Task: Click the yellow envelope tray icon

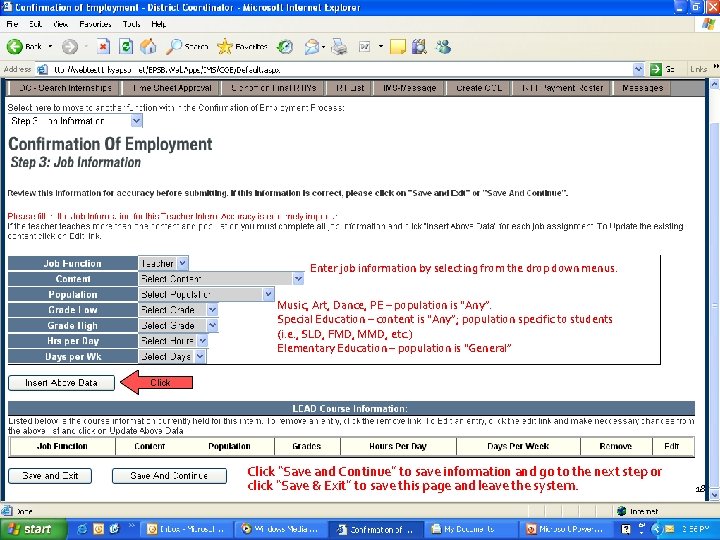Action: [669, 529]
